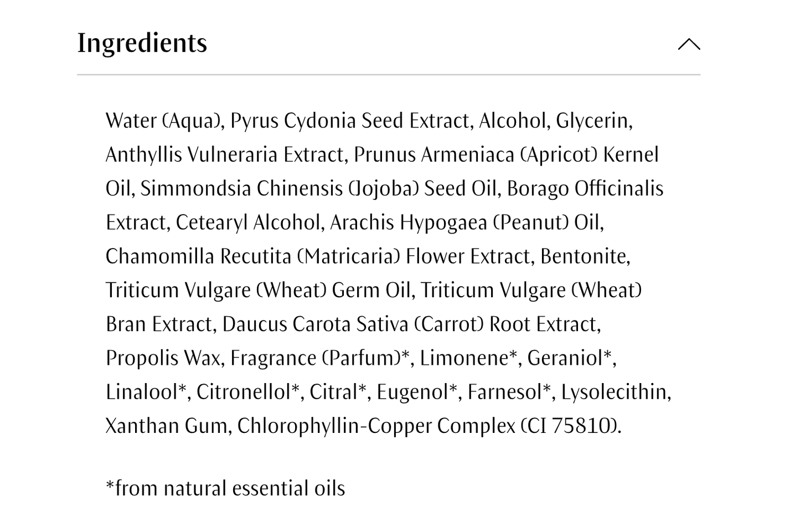This screenshot has height=532, width=800.
Task: Click 'Xanthan Gum' in the list
Action: (167, 426)
